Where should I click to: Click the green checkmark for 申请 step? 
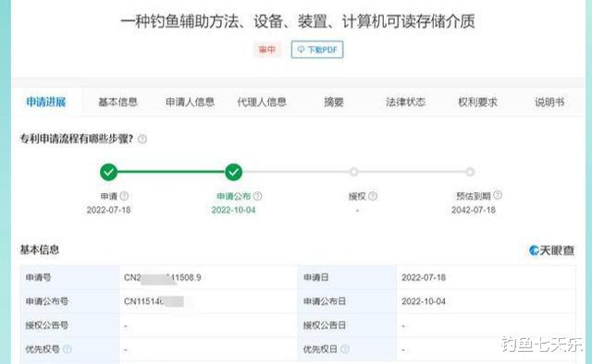tap(109, 172)
